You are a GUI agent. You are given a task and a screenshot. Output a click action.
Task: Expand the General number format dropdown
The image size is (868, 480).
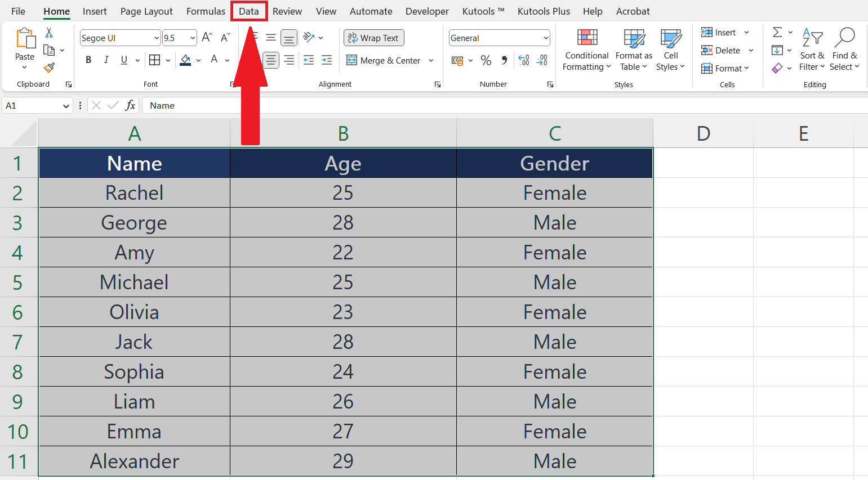point(545,38)
